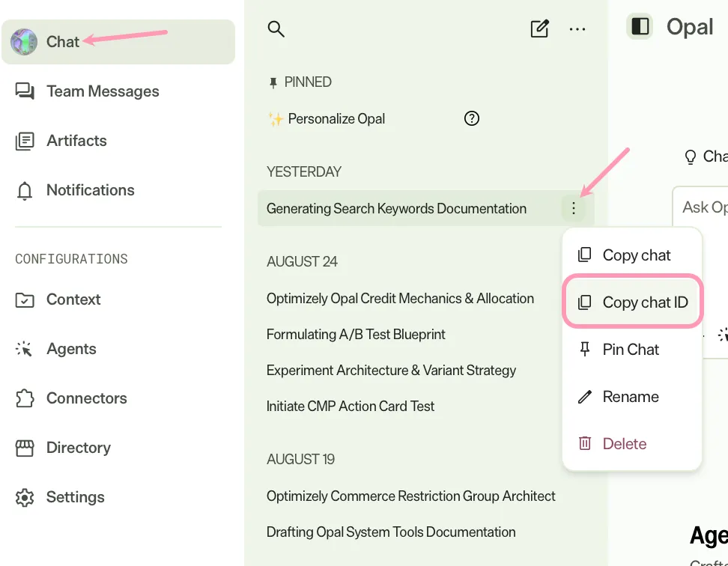Open Settings
Viewport: 728px width, 566px height.
coord(75,497)
